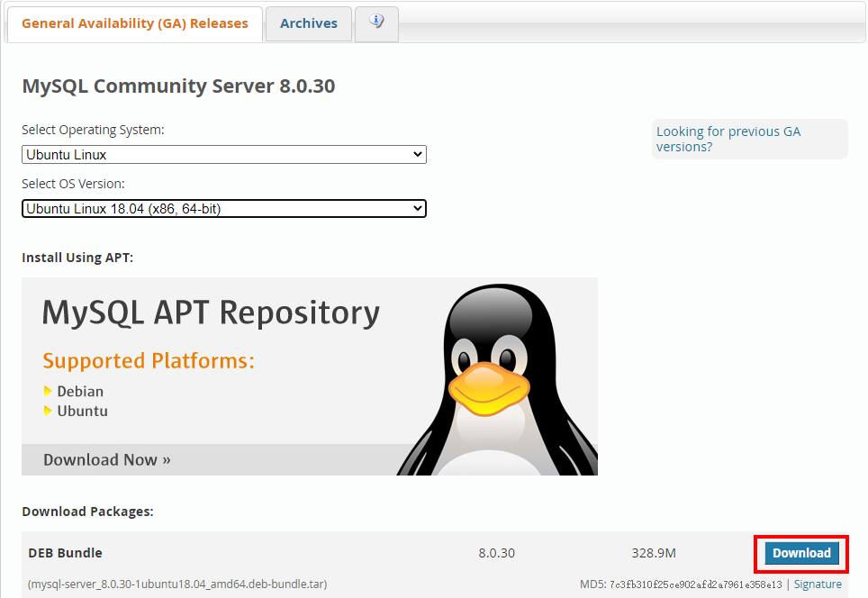Viewport: 868px width, 598px height.
Task: Click the 'Debian' supported platform entry
Action: click(80, 392)
